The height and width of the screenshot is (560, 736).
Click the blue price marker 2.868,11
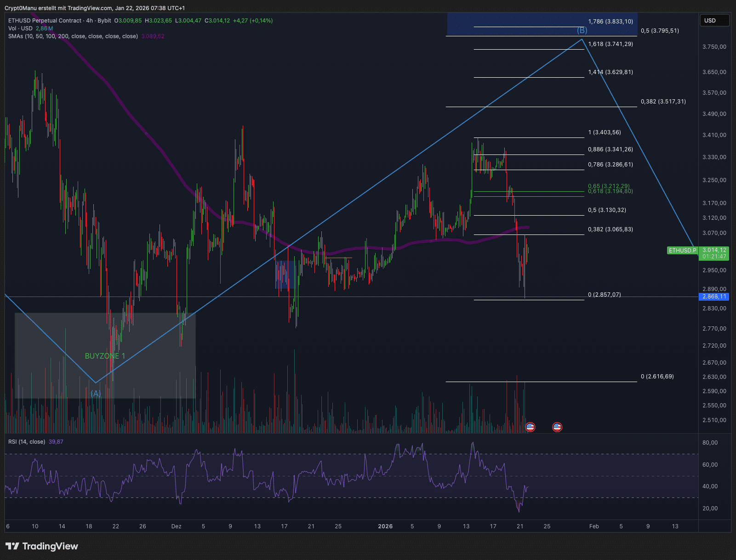point(713,297)
